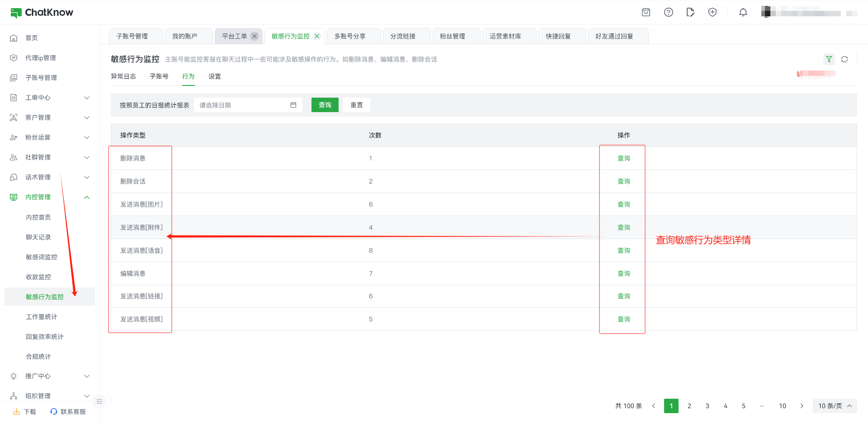The height and width of the screenshot is (424, 868).
Task: Open the 粉丝管理 page tab
Action: tap(453, 36)
